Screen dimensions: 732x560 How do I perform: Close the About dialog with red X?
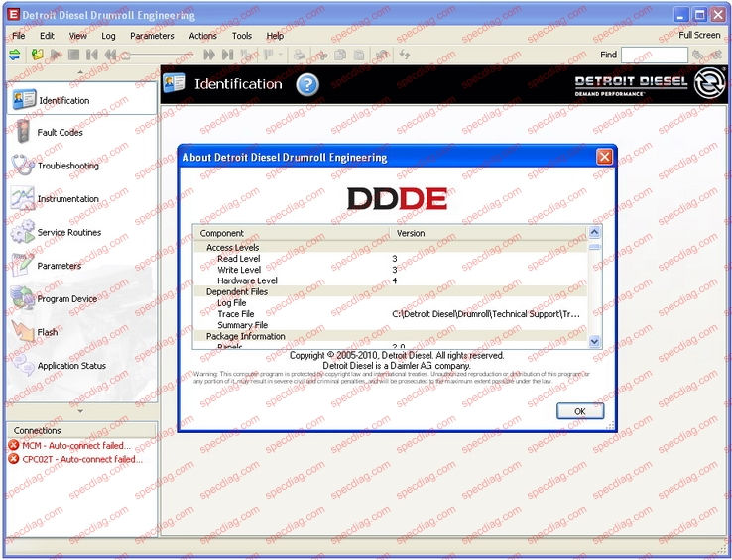(x=605, y=157)
